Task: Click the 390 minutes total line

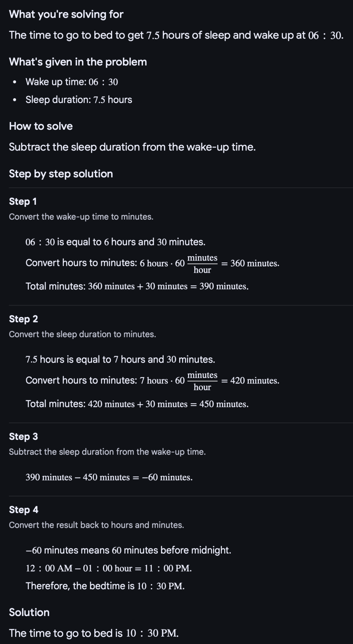Action: (137, 286)
